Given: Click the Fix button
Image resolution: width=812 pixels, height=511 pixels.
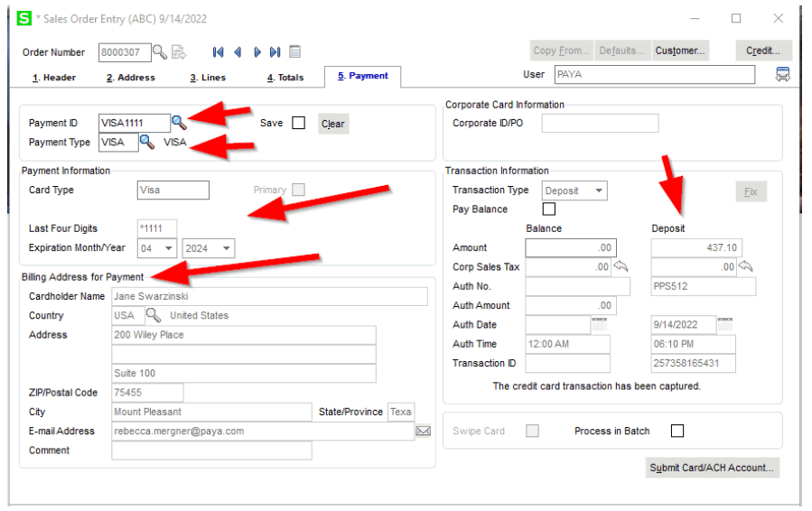Looking at the screenshot, I should coord(751,191).
